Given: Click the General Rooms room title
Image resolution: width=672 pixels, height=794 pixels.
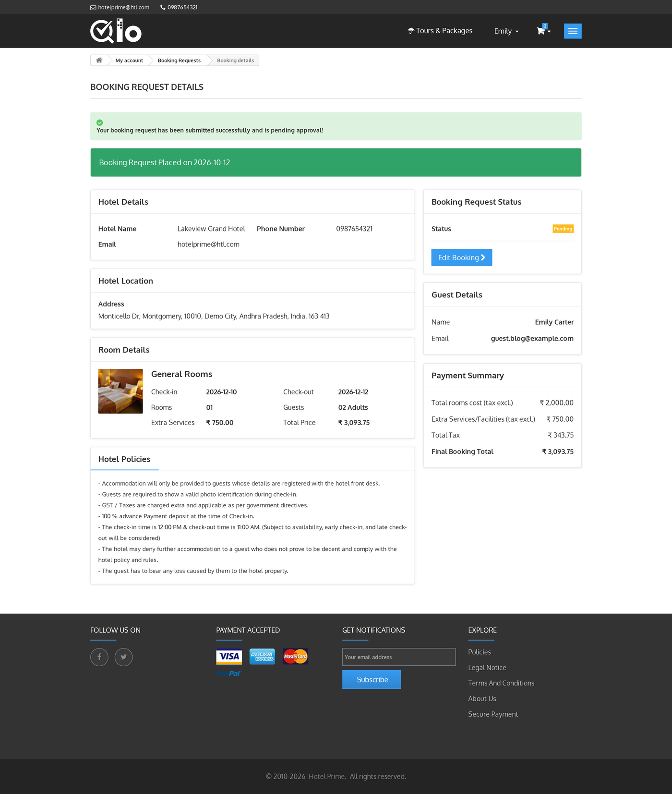Looking at the screenshot, I should pos(181,374).
